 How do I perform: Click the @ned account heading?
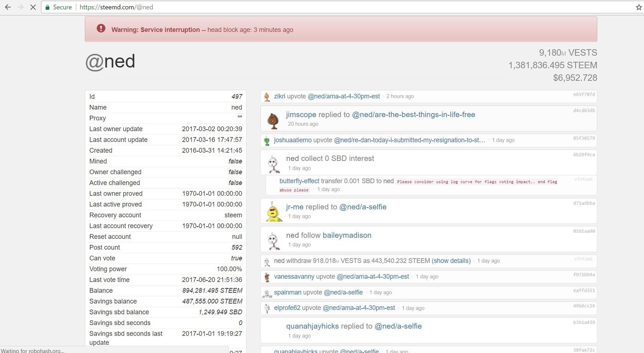tap(110, 61)
